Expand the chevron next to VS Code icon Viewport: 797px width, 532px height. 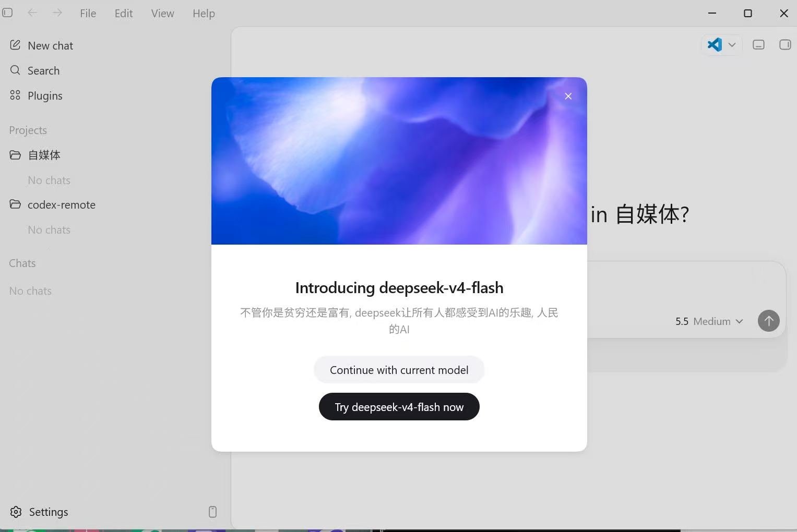pyautogui.click(x=732, y=45)
